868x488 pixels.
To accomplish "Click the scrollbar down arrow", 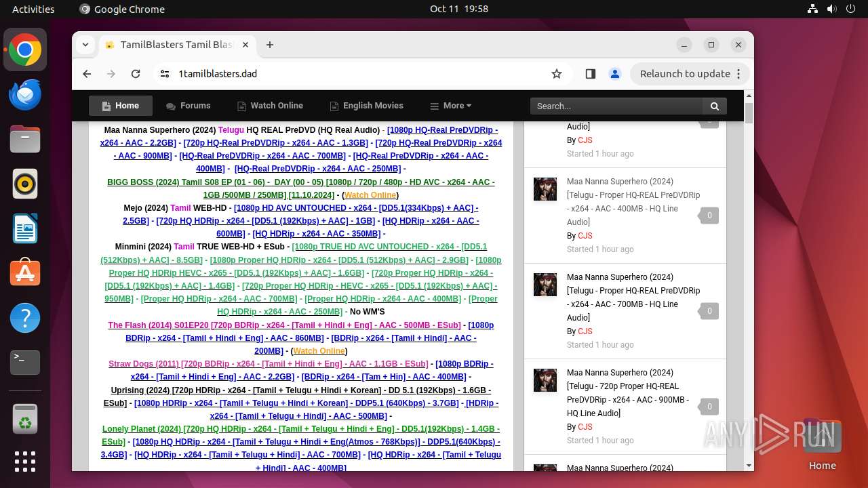I will click(749, 466).
